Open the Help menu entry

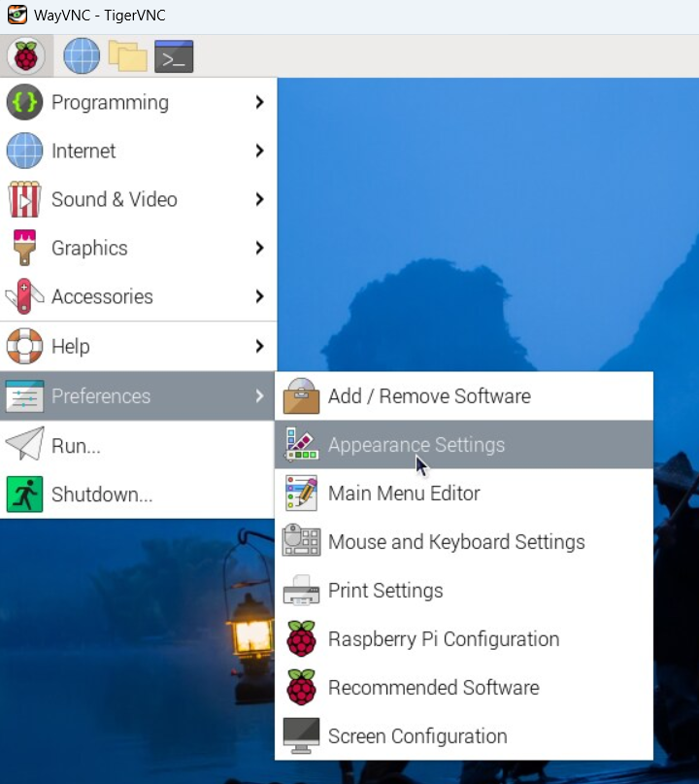[x=139, y=346]
